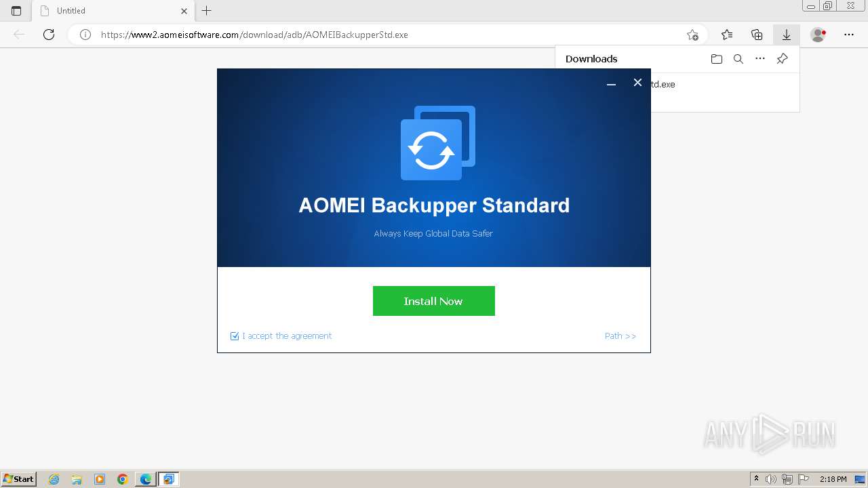This screenshot has width=868, height=488.
Task: Open the browser profile avatar
Action: (x=818, y=35)
